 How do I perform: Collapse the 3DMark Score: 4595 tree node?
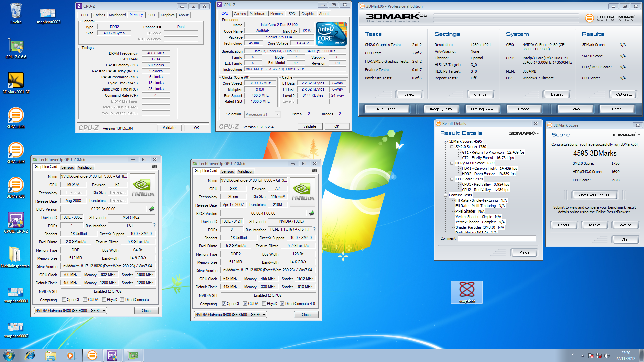click(x=445, y=141)
